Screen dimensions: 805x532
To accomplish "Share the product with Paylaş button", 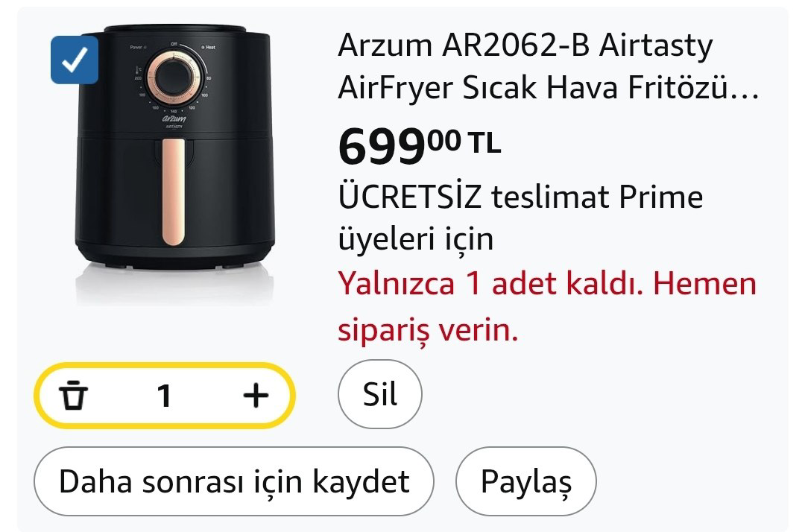I will pyautogui.click(x=525, y=481).
